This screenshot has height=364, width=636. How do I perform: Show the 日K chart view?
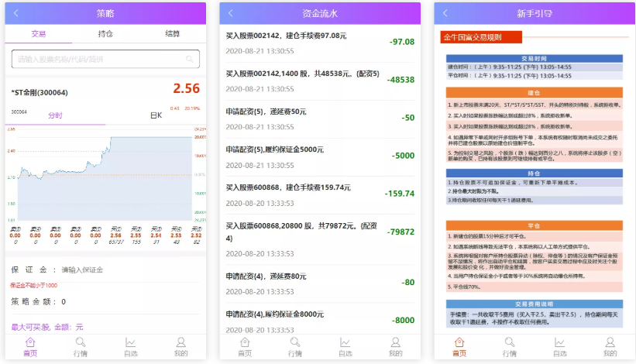(x=156, y=115)
